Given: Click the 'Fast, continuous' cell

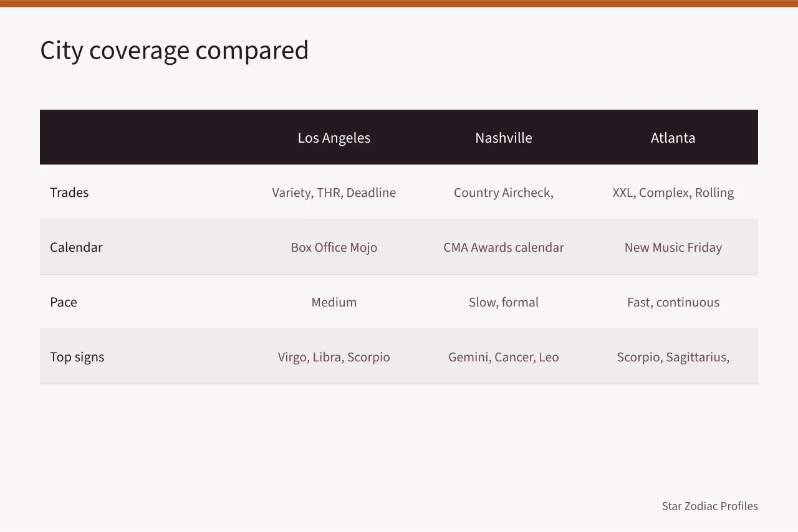Looking at the screenshot, I should [x=673, y=302].
